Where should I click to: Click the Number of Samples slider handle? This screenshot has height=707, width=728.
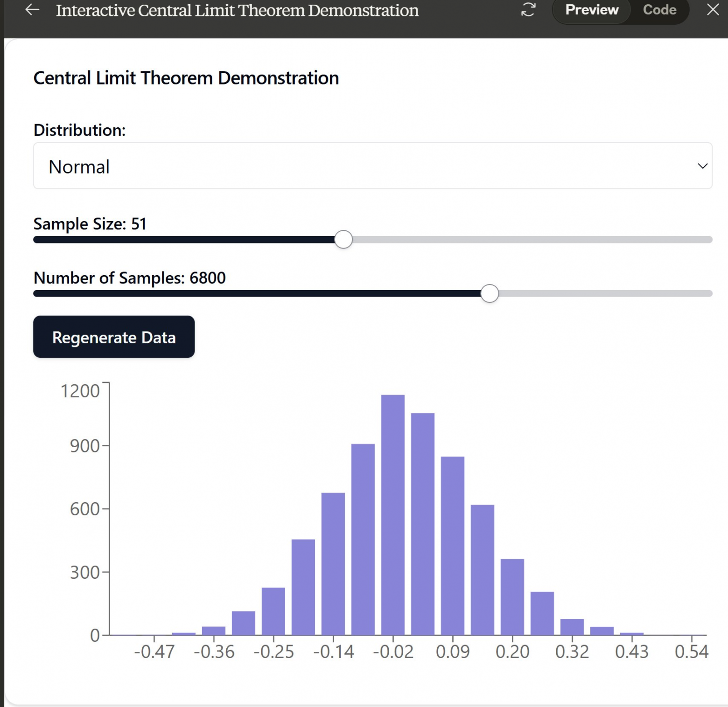tap(490, 293)
